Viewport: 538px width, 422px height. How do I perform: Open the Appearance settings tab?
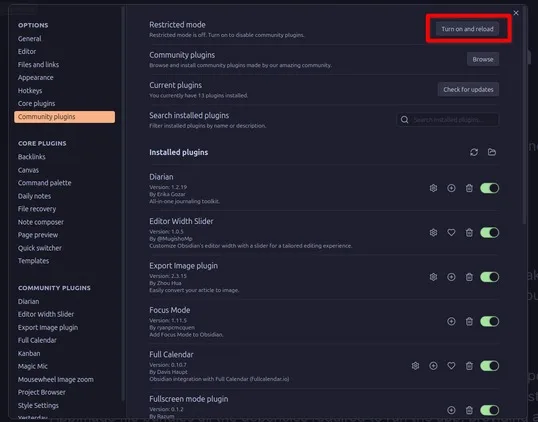pos(36,78)
